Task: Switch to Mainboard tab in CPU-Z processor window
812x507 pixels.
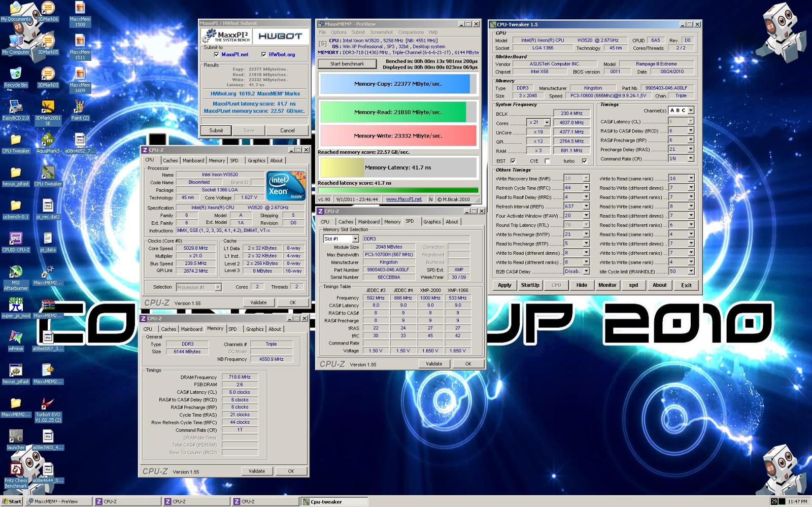Action: coord(193,160)
